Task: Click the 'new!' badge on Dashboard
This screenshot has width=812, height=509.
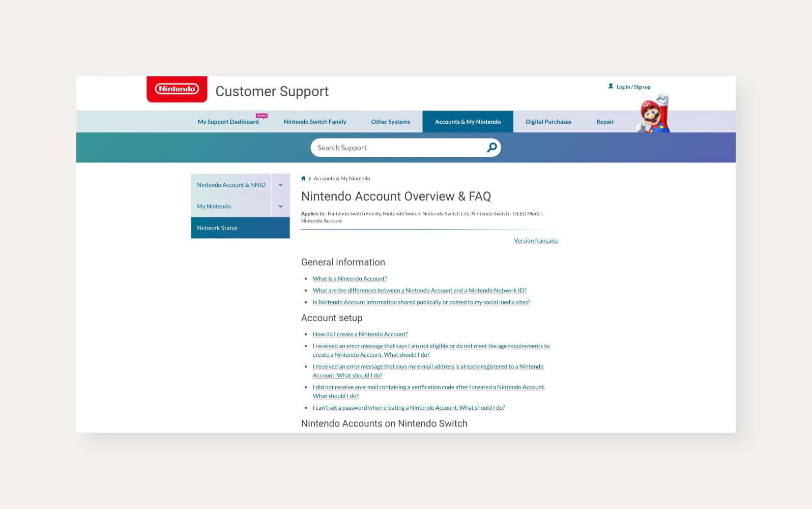Action: (x=262, y=116)
